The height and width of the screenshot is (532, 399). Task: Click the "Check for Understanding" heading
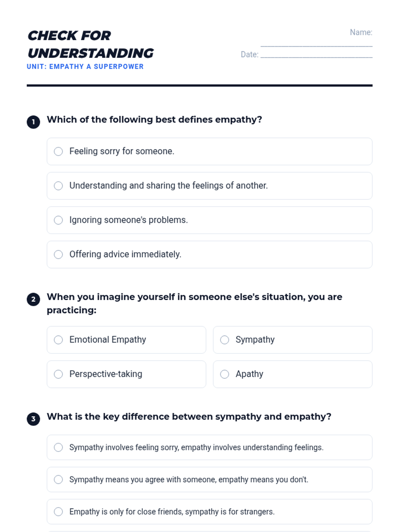click(x=90, y=44)
